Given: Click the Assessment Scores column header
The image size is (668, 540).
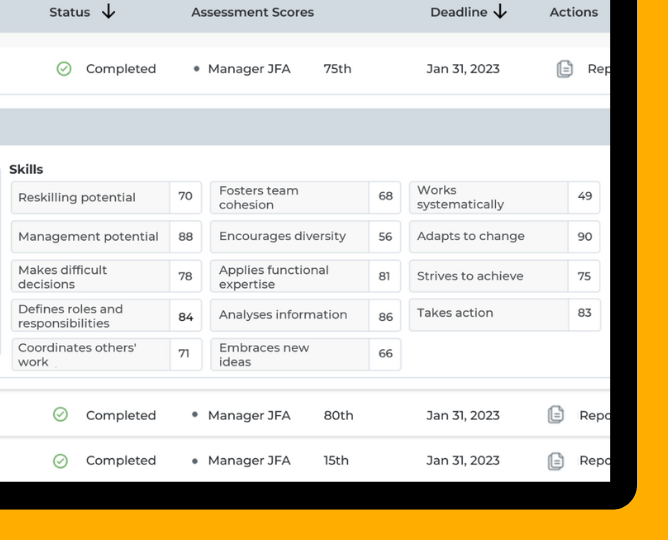Looking at the screenshot, I should 252,12.
